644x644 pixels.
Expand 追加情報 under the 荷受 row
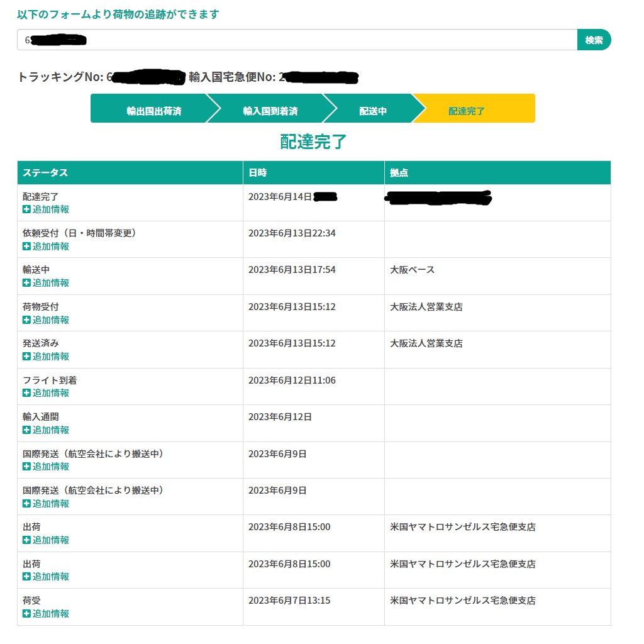45,614
